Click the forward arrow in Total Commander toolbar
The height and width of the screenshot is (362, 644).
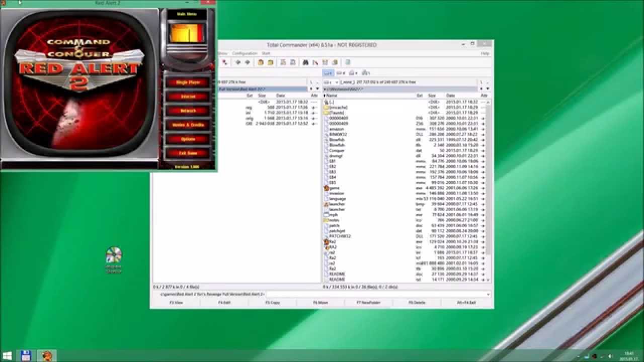247,62
